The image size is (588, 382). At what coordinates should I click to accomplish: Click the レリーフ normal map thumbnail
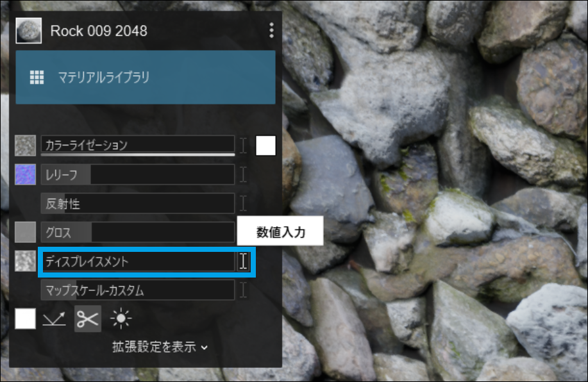click(25, 174)
